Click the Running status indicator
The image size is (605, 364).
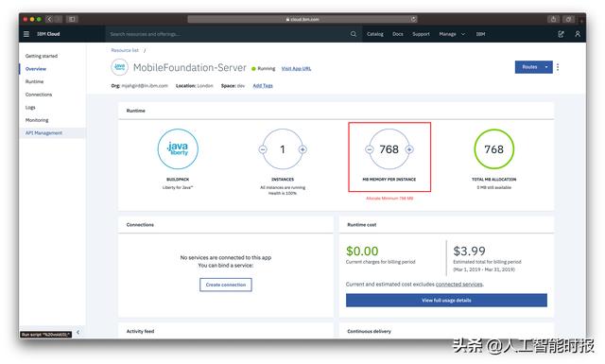(x=264, y=68)
